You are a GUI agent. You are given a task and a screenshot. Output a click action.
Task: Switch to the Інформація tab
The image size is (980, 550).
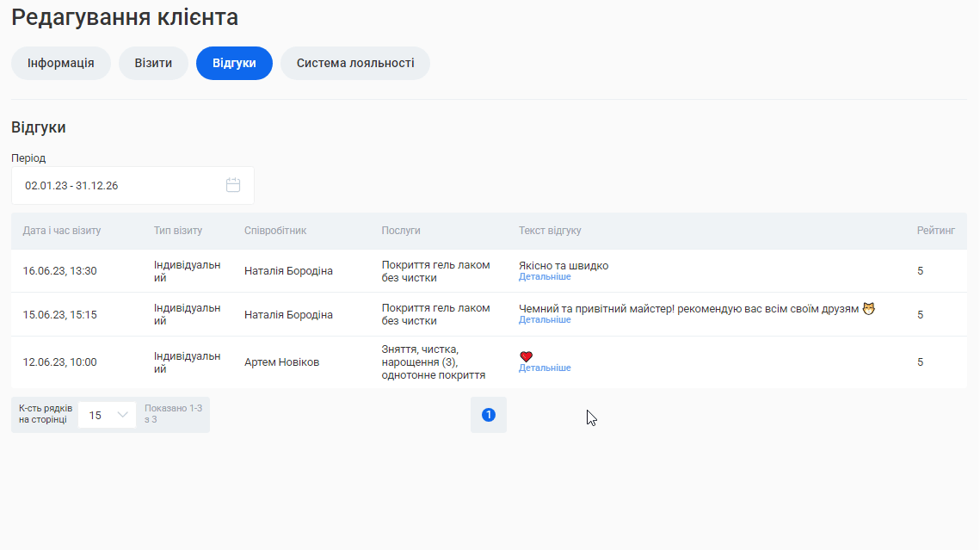[61, 63]
